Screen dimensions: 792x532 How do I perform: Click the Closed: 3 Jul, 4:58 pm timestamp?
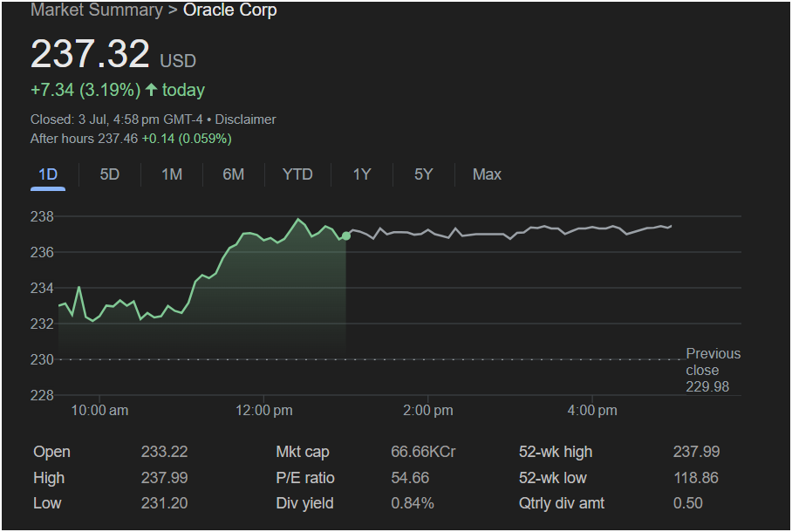(116, 119)
